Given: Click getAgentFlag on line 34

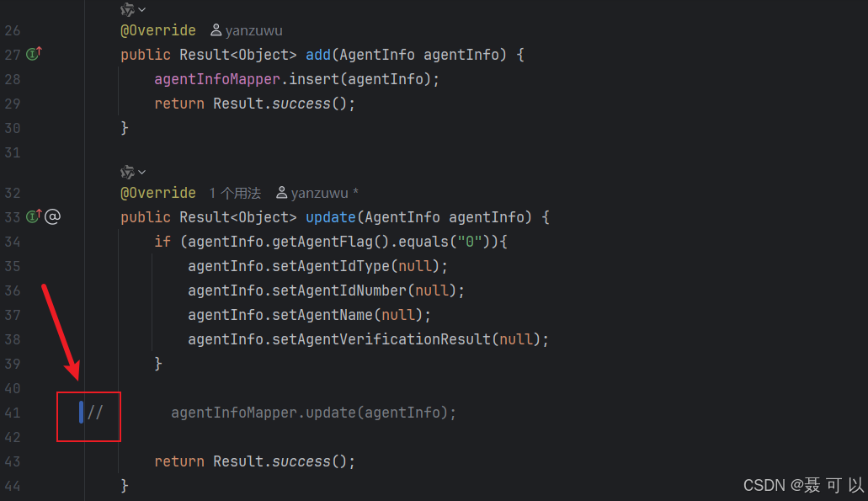Looking at the screenshot, I should (322, 242).
